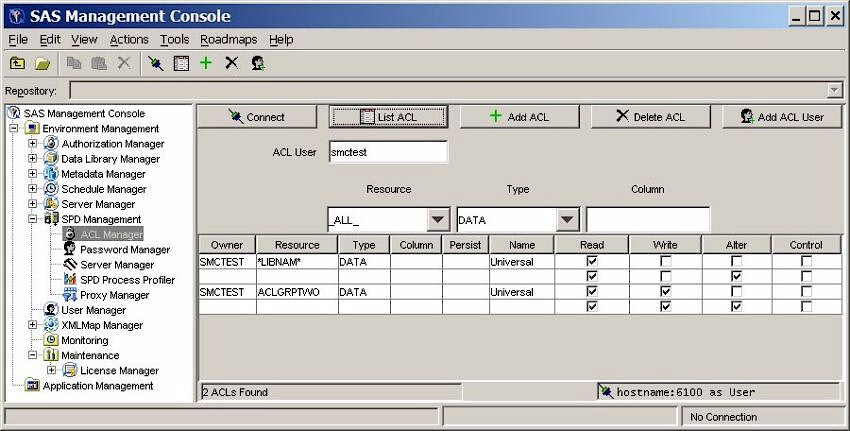The height and width of the screenshot is (431, 850).
Task: Click the List ACL button
Action: click(x=388, y=117)
